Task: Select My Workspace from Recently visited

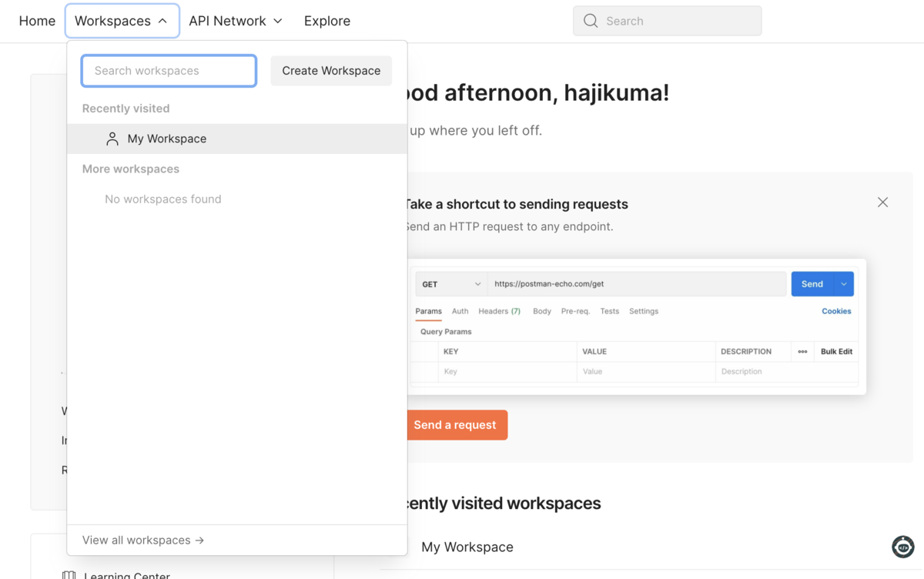Action: tap(237, 139)
